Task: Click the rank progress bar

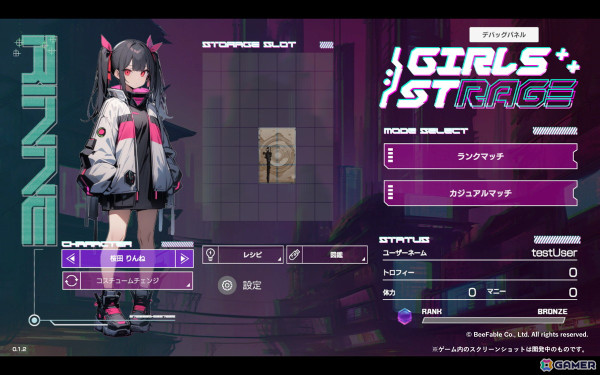Action: (x=494, y=320)
